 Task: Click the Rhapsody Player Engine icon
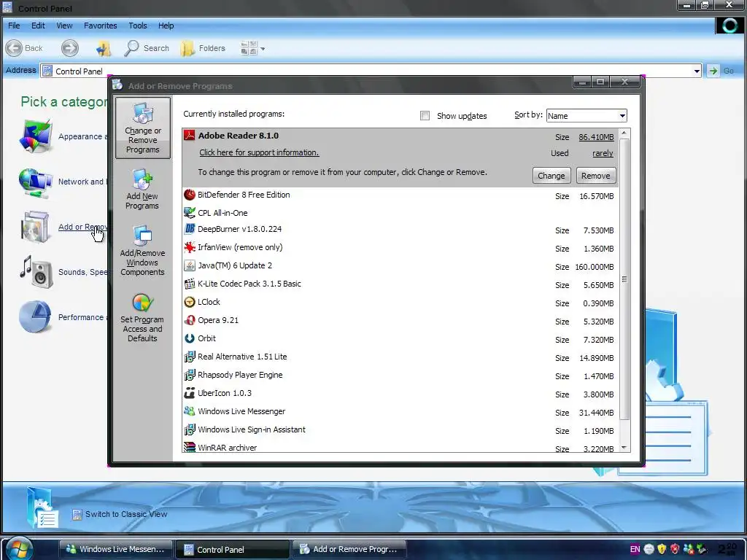point(190,375)
